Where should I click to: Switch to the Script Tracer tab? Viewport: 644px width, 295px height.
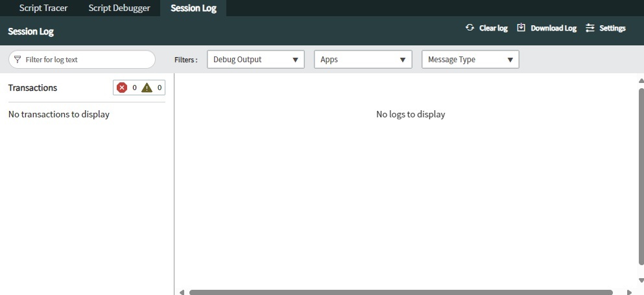point(43,8)
